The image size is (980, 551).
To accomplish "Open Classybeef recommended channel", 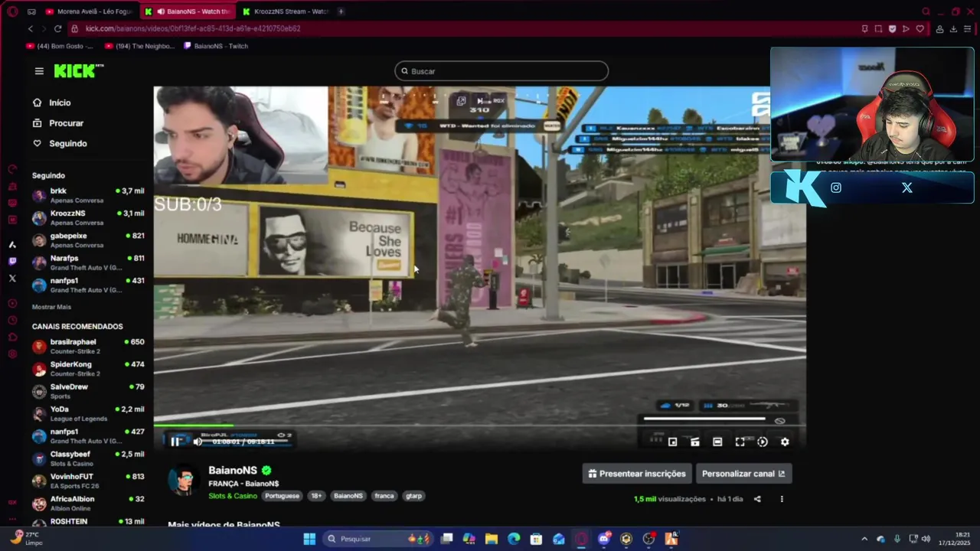I will 88,458.
